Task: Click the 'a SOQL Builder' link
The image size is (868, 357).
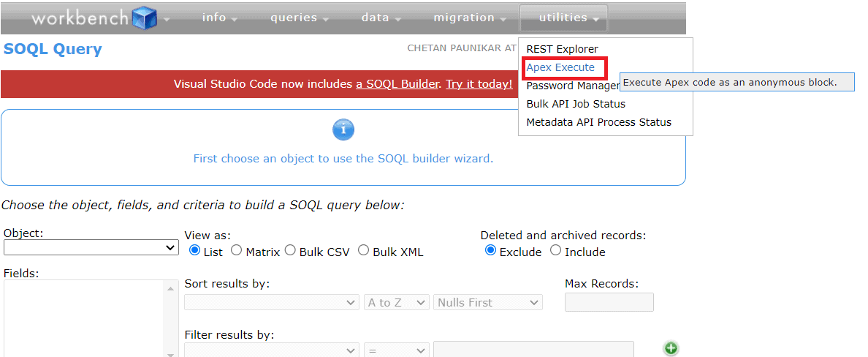Action: [397, 84]
